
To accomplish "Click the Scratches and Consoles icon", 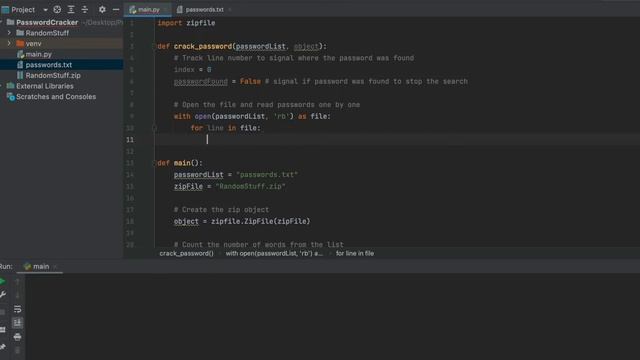I will 11,97.
